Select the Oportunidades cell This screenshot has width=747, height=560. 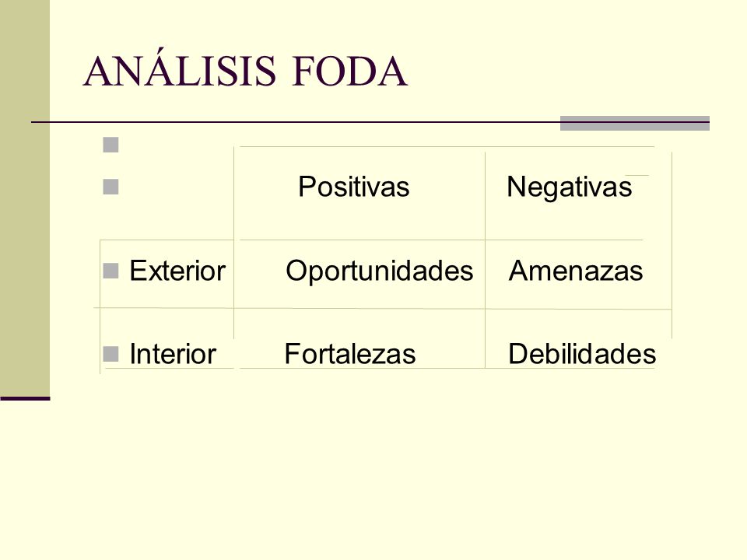click(379, 271)
